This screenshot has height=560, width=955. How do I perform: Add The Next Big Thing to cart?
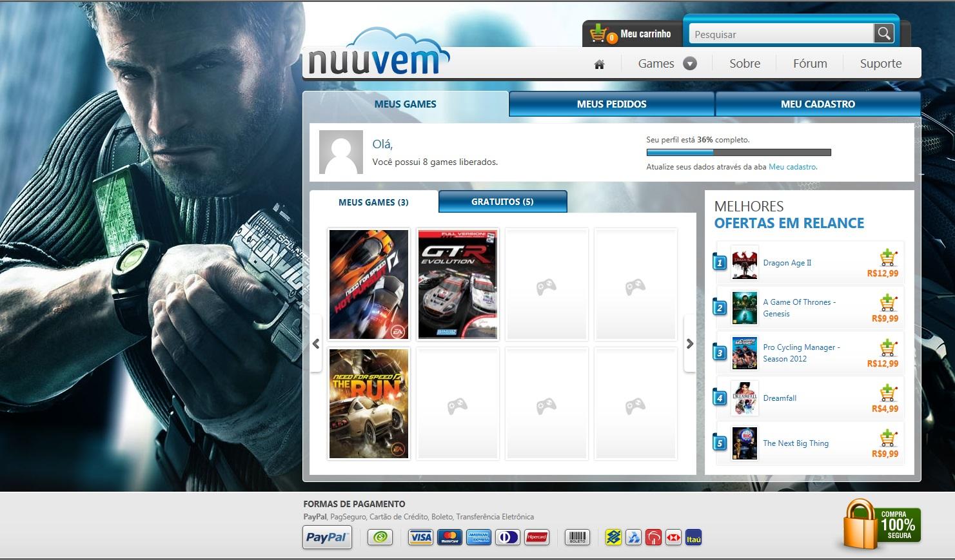pos(889,438)
